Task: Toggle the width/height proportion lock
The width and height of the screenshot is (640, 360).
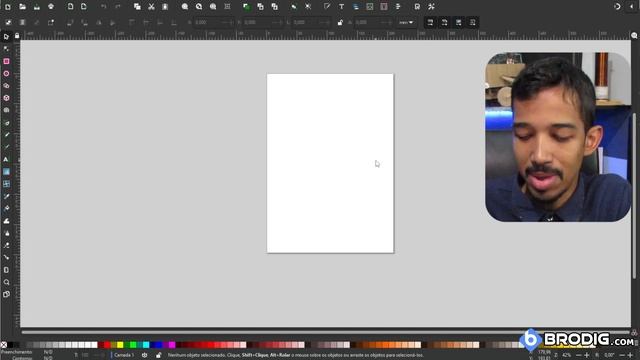Action: [x=340, y=22]
